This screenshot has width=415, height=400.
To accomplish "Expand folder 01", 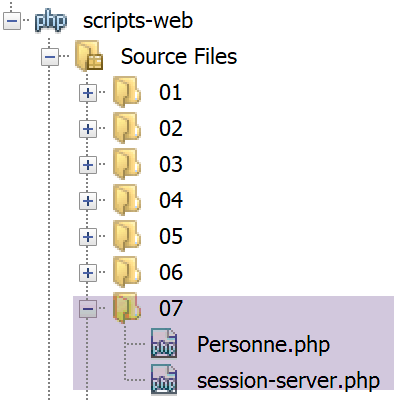I will [x=88, y=93].
